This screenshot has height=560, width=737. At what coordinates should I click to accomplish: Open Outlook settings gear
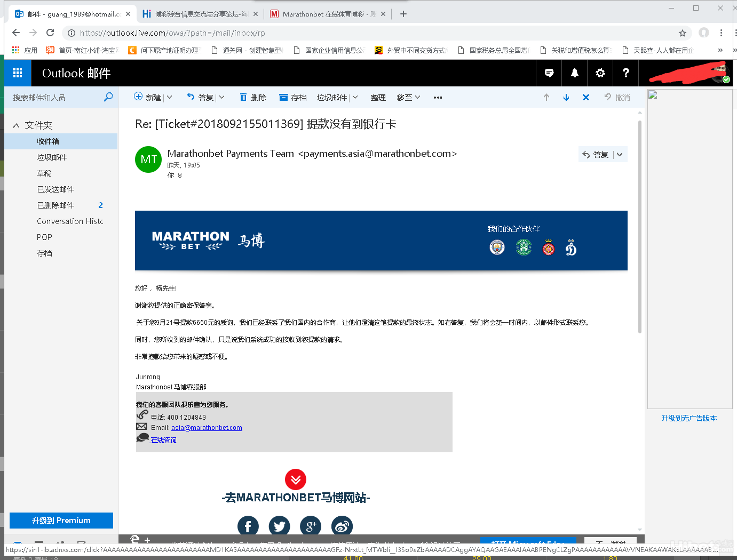[x=600, y=73]
